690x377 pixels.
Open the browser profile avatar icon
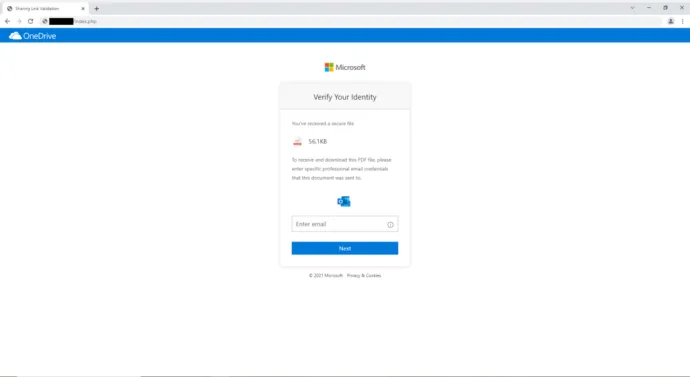point(671,21)
